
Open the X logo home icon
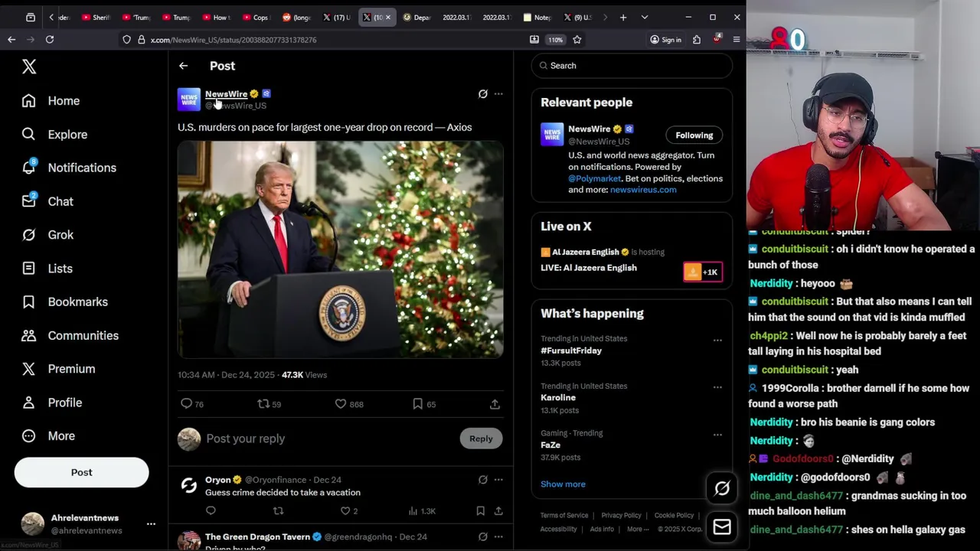[x=29, y=67]
